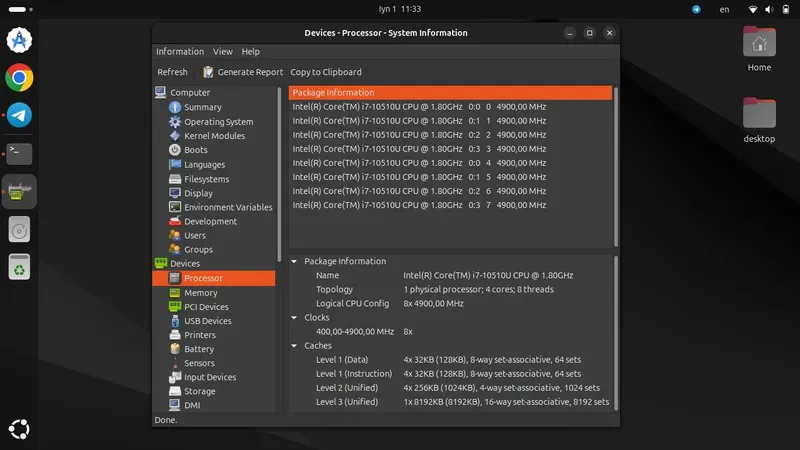
Task: Click the Level 1 (Data) cache row
Action: 450,360
